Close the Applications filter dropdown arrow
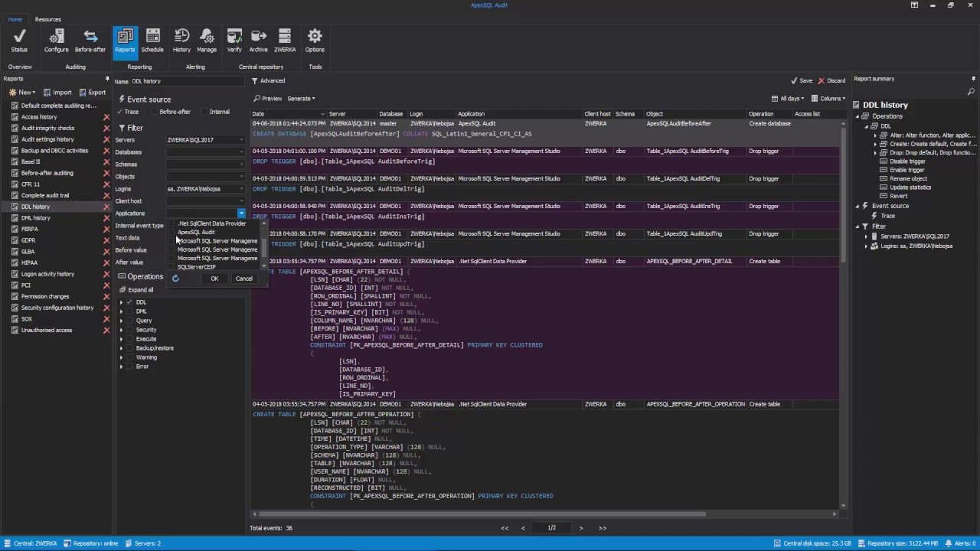Viewport: 980px width, 551px height. [241, 214]
